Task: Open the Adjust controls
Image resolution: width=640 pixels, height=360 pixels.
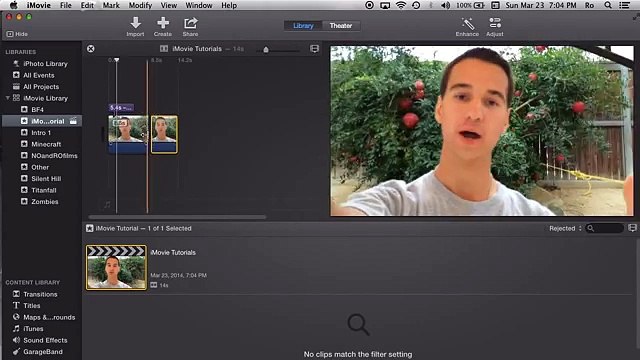Action: click(495, 27)
